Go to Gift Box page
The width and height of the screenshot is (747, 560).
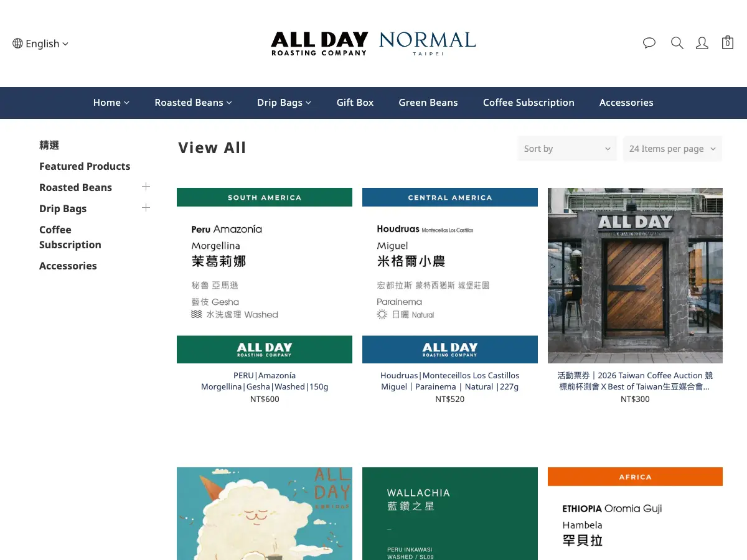[355, 103]
